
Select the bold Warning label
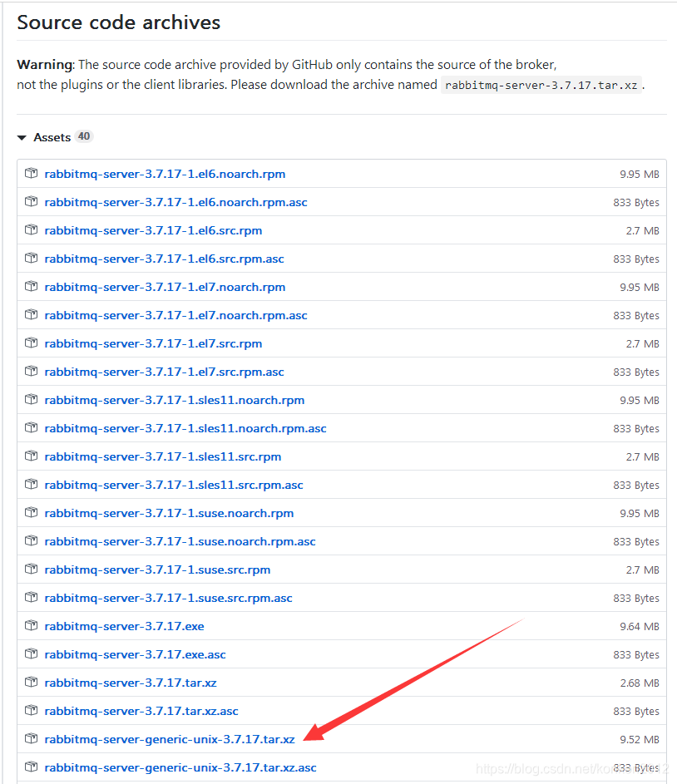tap(45, 65)
